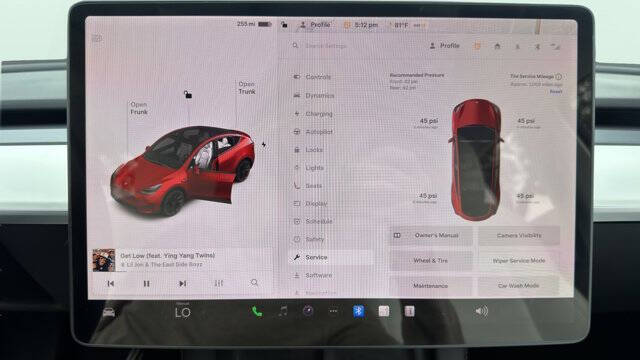Viewport: 640px width, 360px height.
Task: Tap Profile in the top status bar
Action: (x=316, y=24)
